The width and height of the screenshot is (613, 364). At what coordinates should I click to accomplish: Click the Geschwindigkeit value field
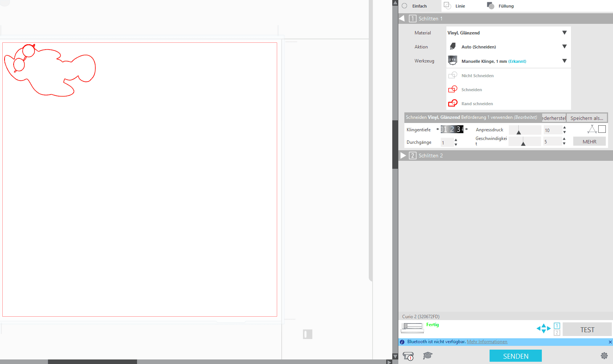552,142
